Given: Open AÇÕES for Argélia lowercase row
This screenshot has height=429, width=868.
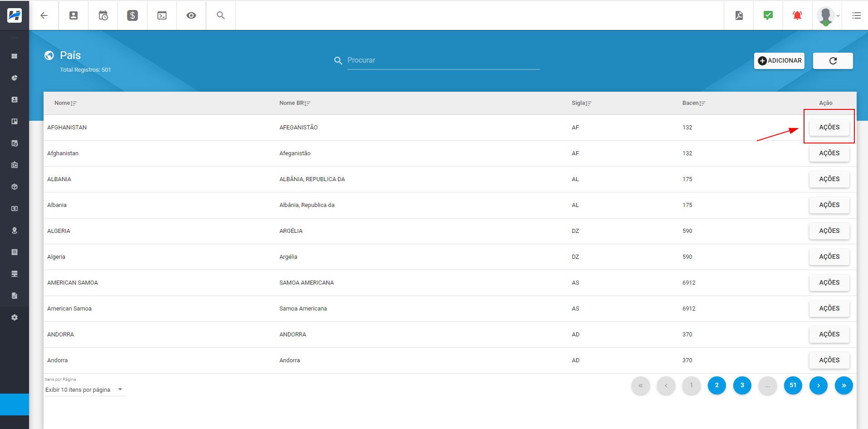Looking at the screenshot, I should tap(829, 257).
